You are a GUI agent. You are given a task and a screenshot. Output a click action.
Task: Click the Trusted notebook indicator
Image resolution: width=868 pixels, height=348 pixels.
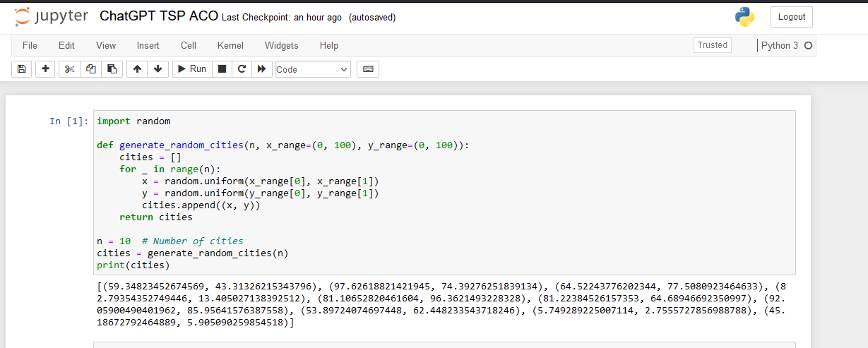[713, 45]
